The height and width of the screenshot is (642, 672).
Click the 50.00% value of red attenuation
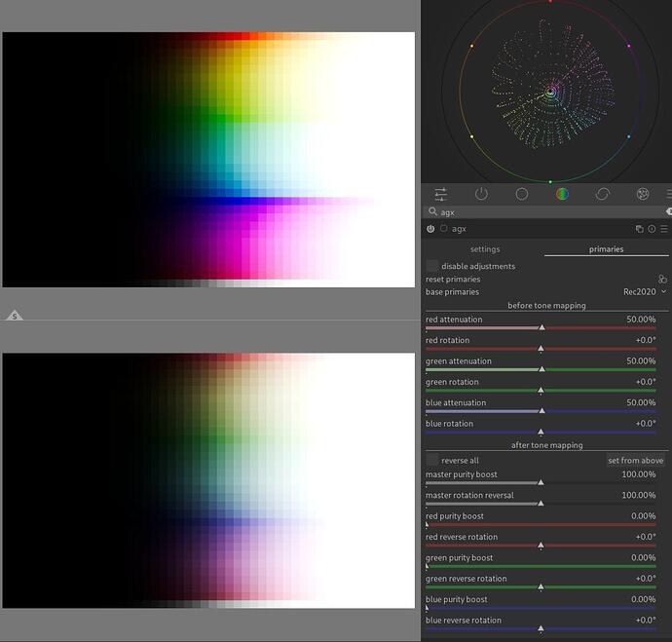coord(641,320)
